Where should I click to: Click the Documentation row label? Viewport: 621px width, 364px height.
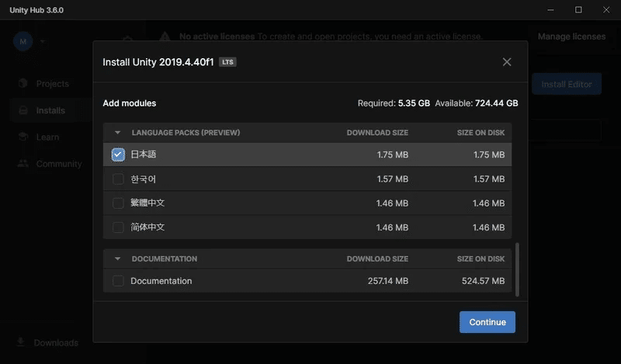(161, 281)
